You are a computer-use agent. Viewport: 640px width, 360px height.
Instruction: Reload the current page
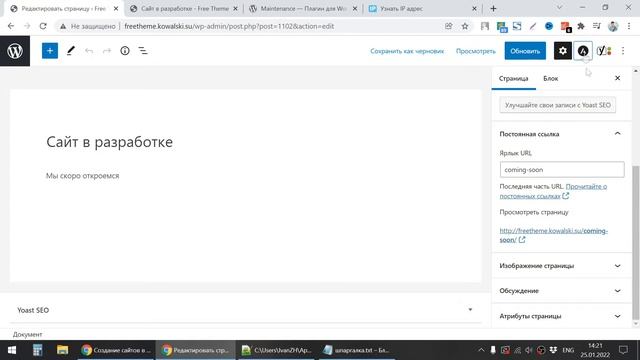tap(43, 26)
